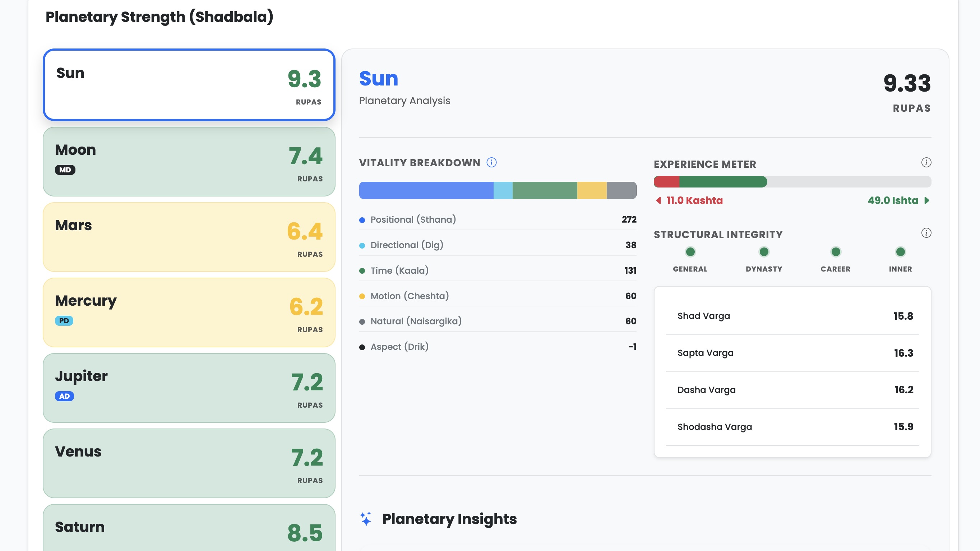980x551 pixels.
Task: Click the Planetary Insights sparkle icon
Action: click(x=366, y=519)
